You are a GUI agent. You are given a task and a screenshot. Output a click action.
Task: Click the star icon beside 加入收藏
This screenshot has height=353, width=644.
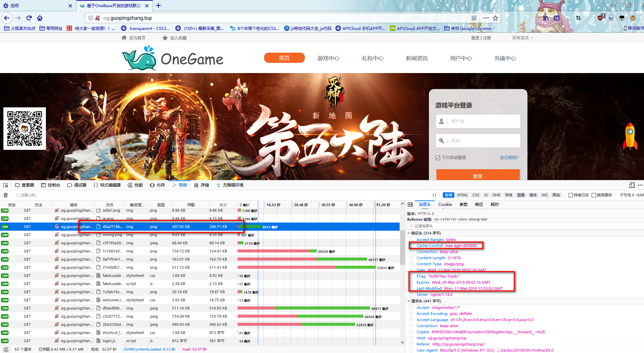(x=165, y=38)
